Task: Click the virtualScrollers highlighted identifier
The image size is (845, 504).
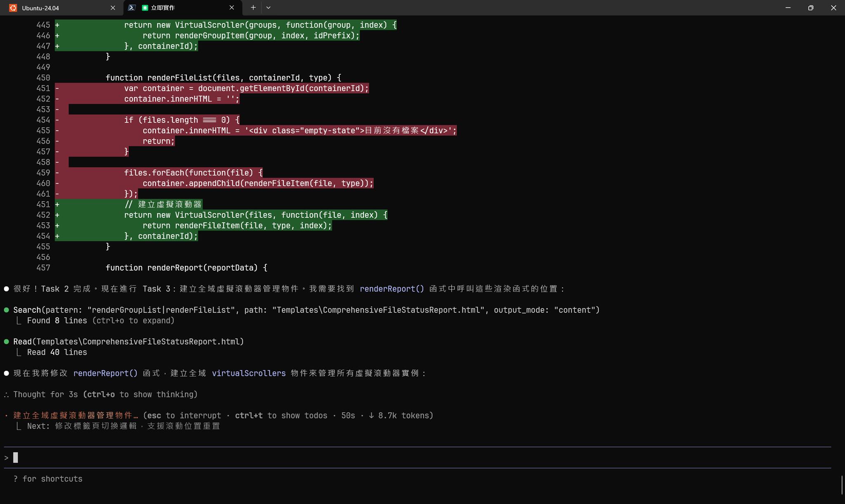Action: point(248,373)
